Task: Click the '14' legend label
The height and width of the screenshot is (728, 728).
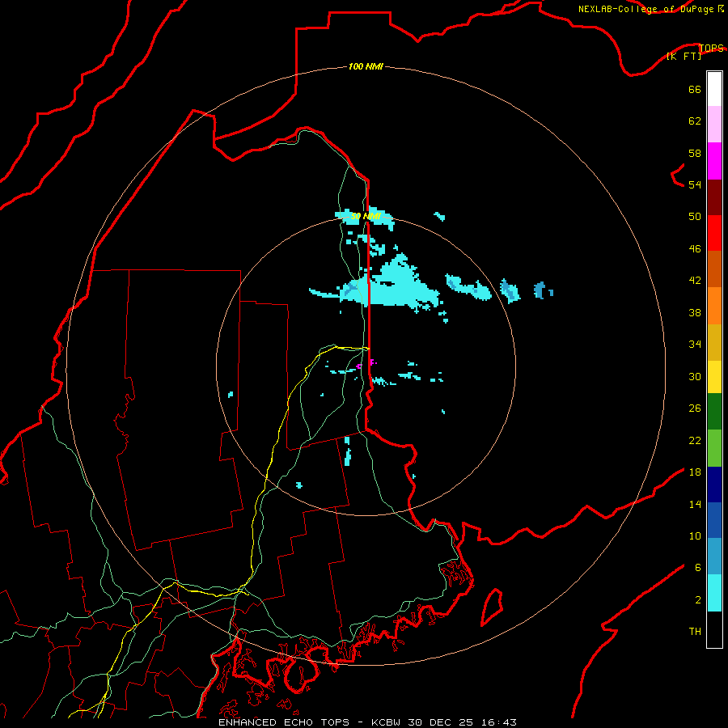Action: pos(695,504)
